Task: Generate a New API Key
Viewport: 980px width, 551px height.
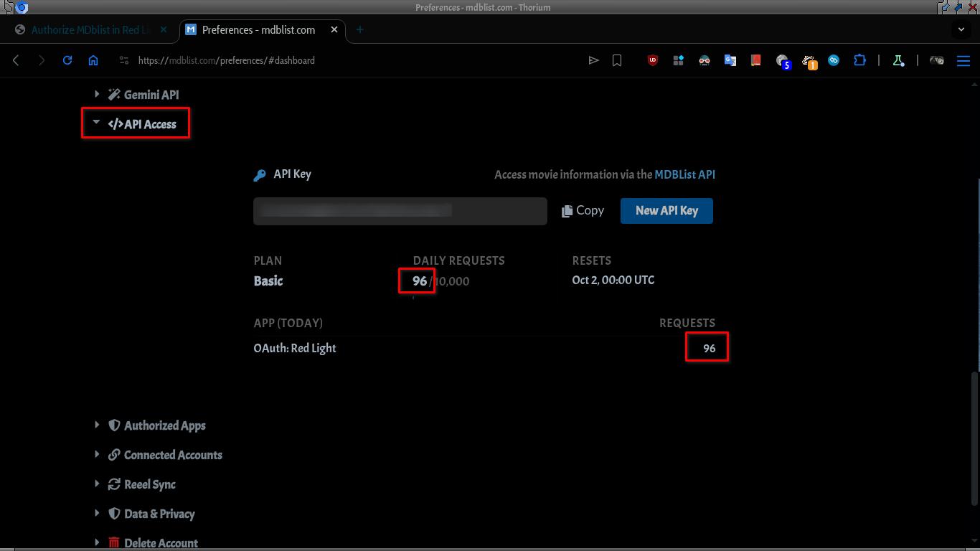Action: click(x=666, y=210)
